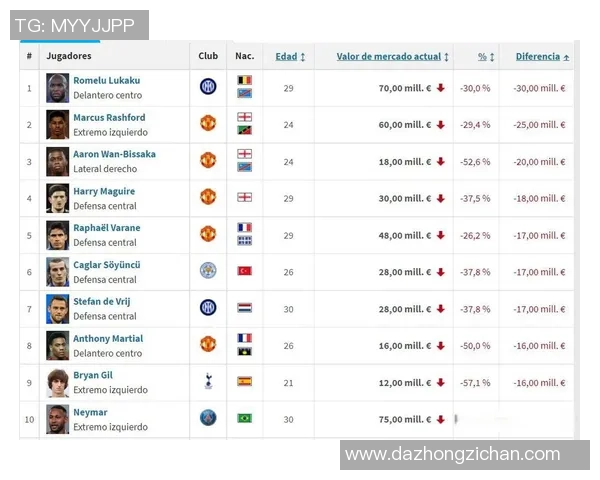Click Turkey flag in Söyüncü row
This screenshot has width=600, height=480.
(x=244, y=271)
